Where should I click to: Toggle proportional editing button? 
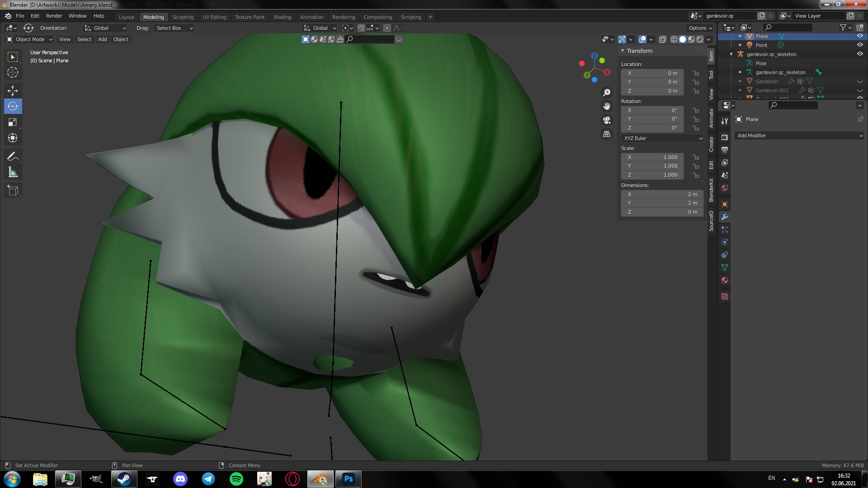coord(387,28)
